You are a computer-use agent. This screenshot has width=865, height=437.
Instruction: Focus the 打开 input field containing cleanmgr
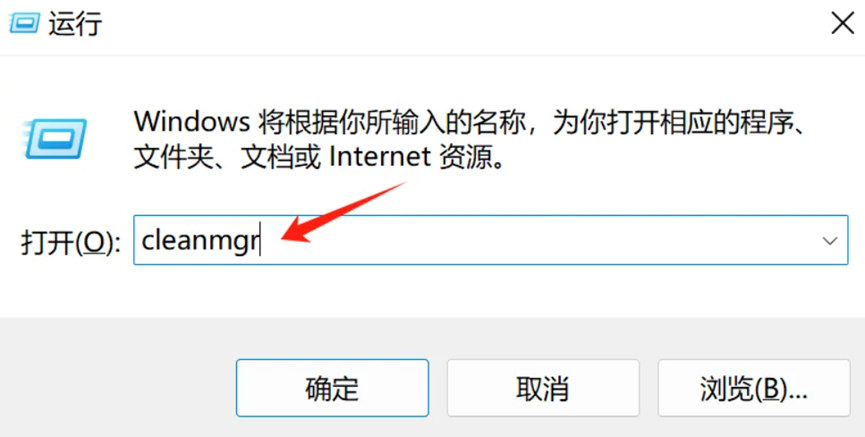point(490,240)
